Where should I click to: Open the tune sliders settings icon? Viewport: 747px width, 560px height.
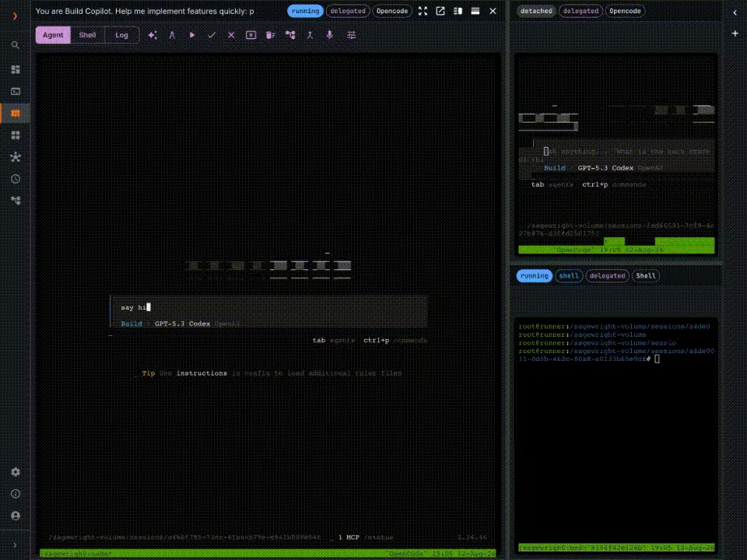[x=352, y=35]
